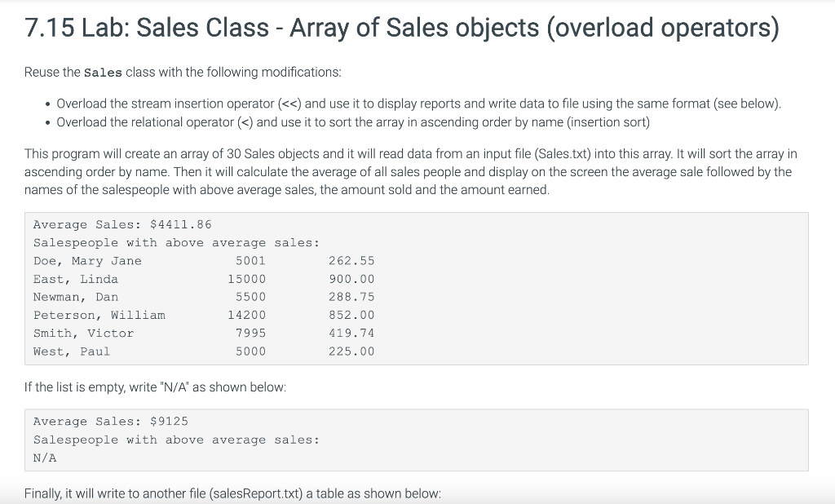Click the 14200 amount sold value
Viewport: 835px width, 504px height.
(x=246, y=315)
